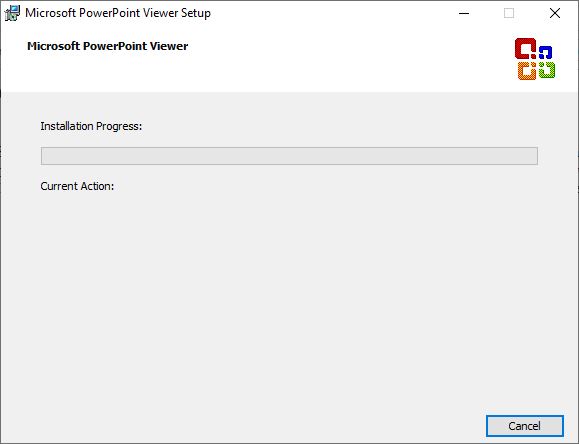Click the word 'Setup' in the title bar
Screen dimensions: 579x444
(196, 13)
